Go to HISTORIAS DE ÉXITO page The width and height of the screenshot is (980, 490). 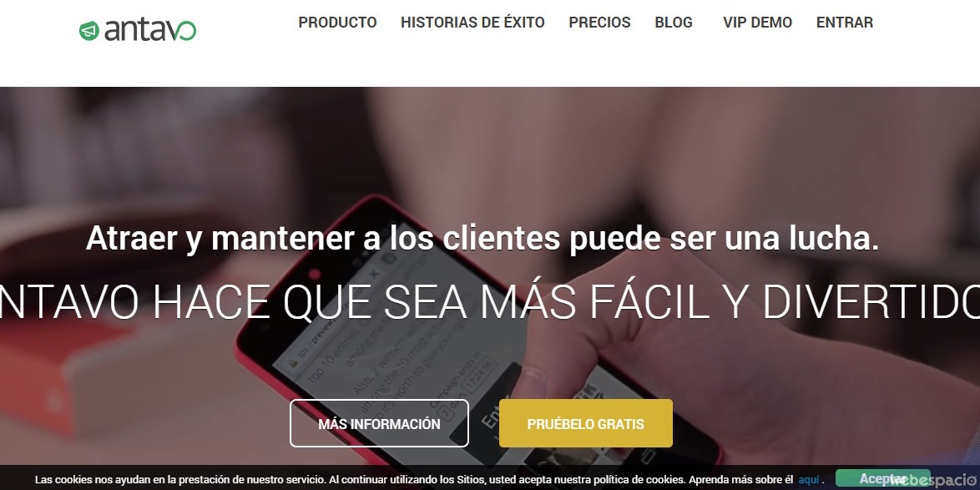click(x=472, y=23)
